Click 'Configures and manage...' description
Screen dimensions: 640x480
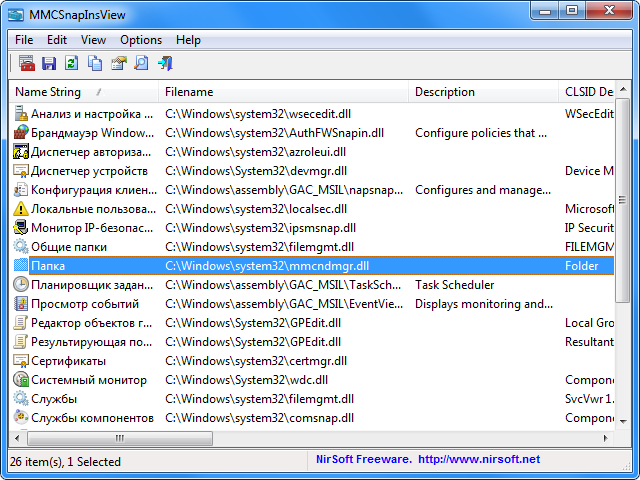483,190
